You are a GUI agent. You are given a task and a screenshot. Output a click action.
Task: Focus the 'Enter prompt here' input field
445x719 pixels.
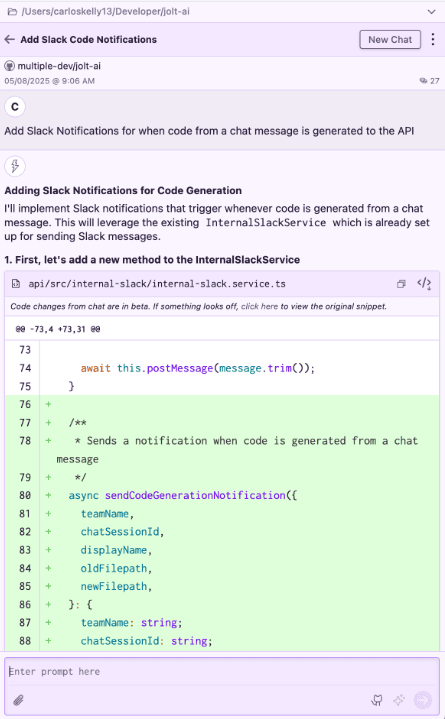tap(222, 672)
